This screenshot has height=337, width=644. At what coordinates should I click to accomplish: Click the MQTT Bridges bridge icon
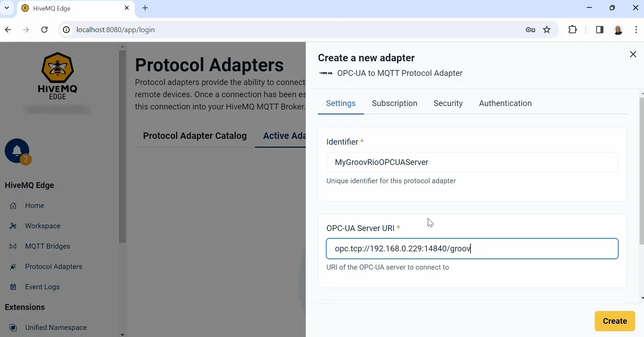tap(13, 246)
